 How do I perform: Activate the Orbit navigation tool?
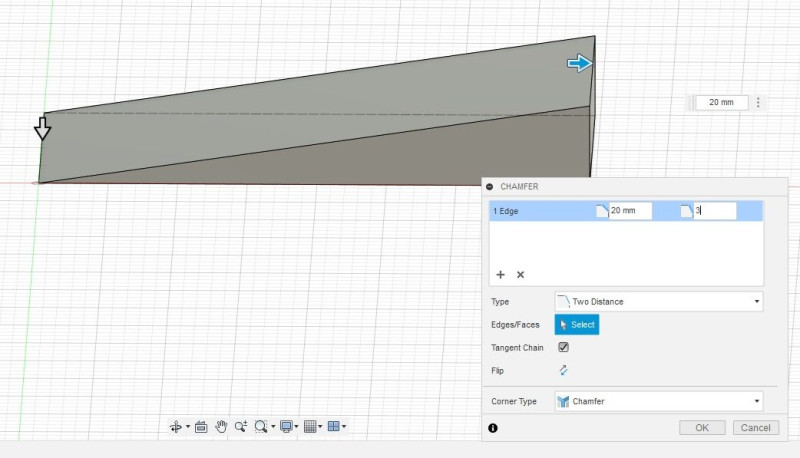point(176,426)
